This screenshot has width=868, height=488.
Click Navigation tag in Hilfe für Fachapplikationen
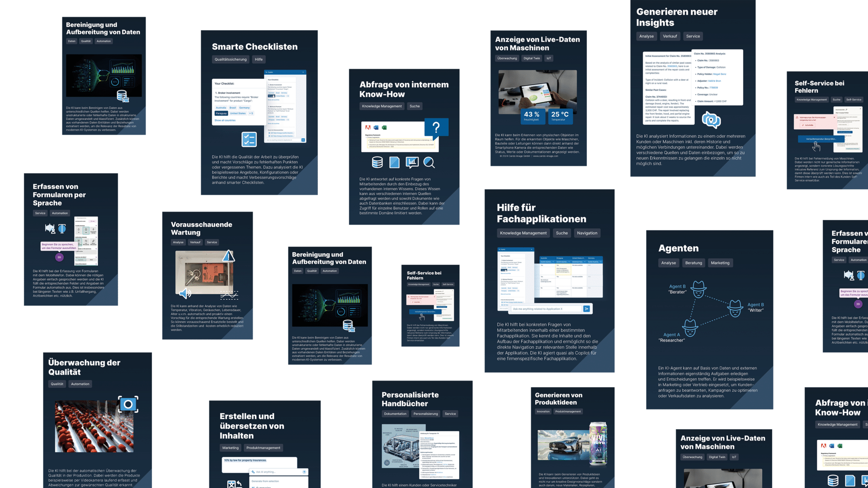[x=587, y=233]
